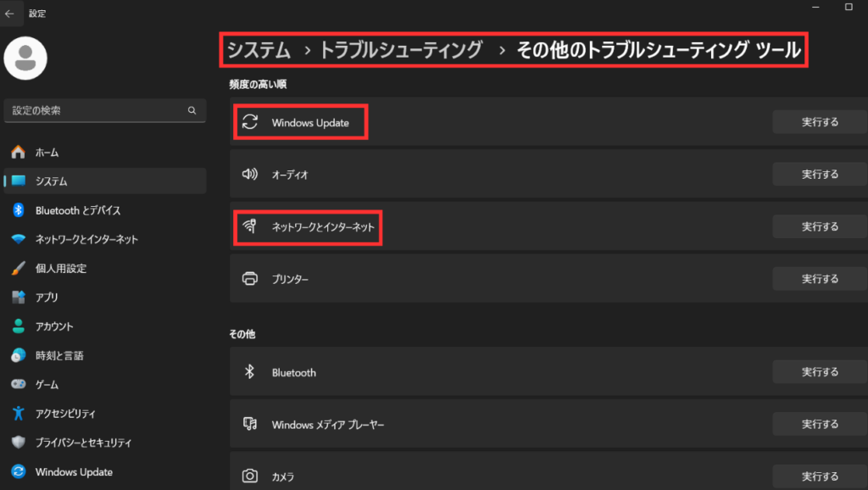Open プライバシーとセキュリティ in the sidebar
The width and height of the screenshot is (868, 490).
105,443
